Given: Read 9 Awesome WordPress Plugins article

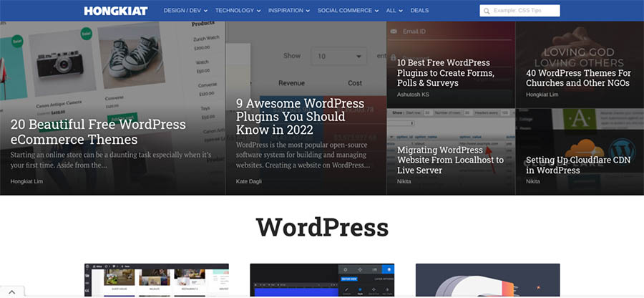Looking at the screenshot, I should pos(290,117).
